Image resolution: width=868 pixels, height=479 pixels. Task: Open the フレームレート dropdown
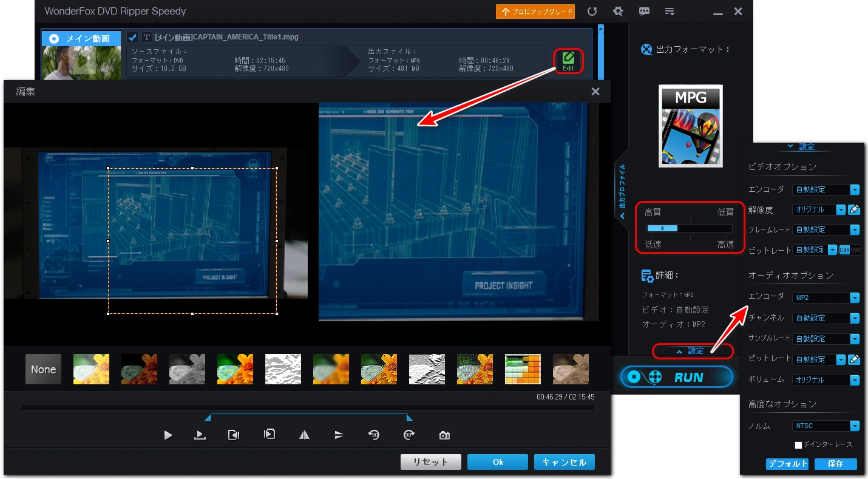click(x=826, y=229)
